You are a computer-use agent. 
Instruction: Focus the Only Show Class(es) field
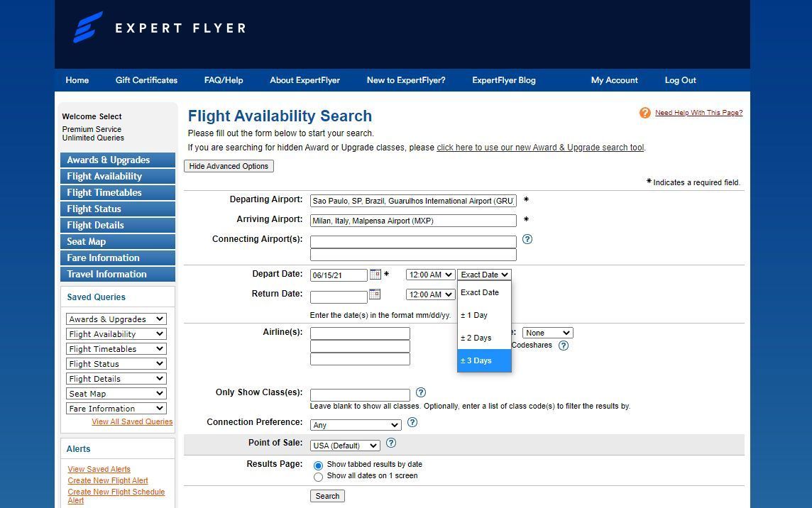click(x=360, y=395)
